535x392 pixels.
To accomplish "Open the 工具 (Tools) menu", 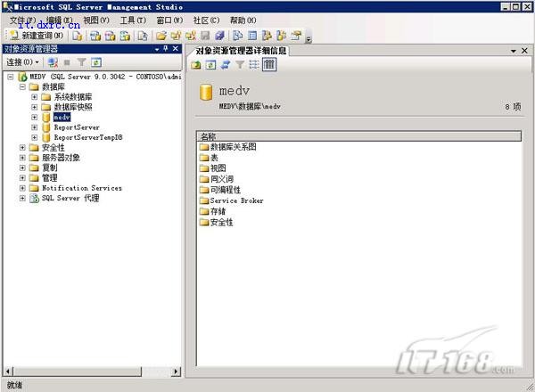I will point(133,20).
